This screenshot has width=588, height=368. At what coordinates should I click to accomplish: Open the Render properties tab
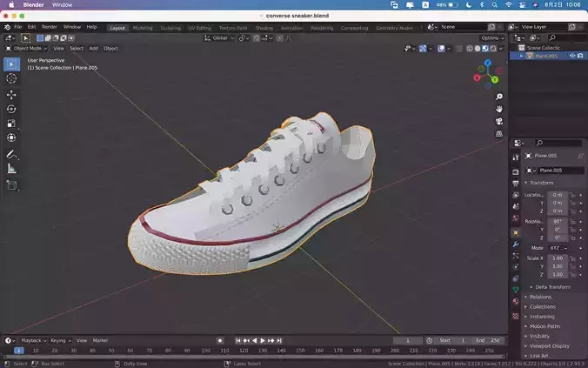pos(516,171)
